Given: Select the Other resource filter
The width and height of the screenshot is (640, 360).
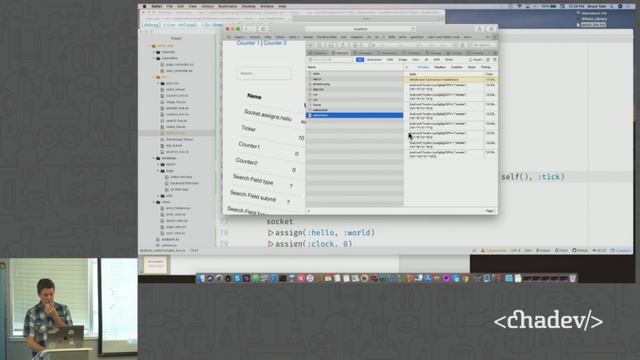Looking at the screenshot, I should pos(449,60).
